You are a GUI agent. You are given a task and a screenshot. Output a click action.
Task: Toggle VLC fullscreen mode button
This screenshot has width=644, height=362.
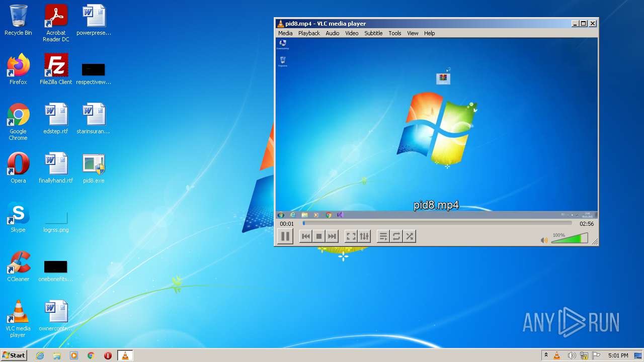[351, 236]
